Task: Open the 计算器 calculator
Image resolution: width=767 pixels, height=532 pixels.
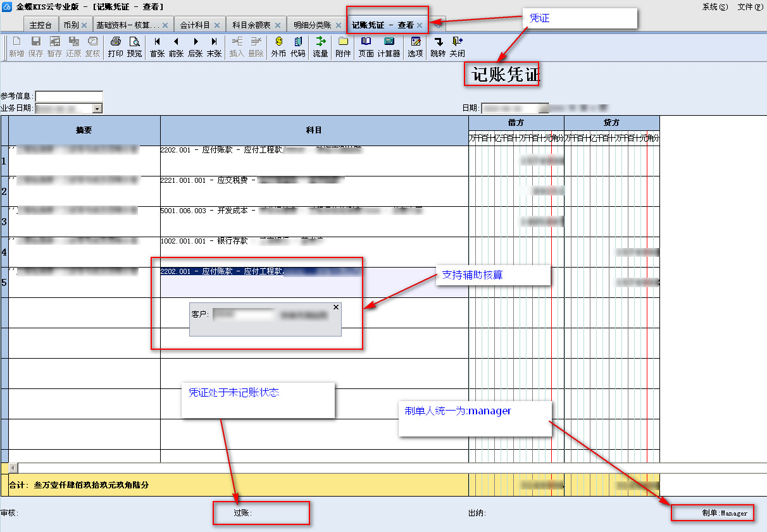Action: pos(389,47)
